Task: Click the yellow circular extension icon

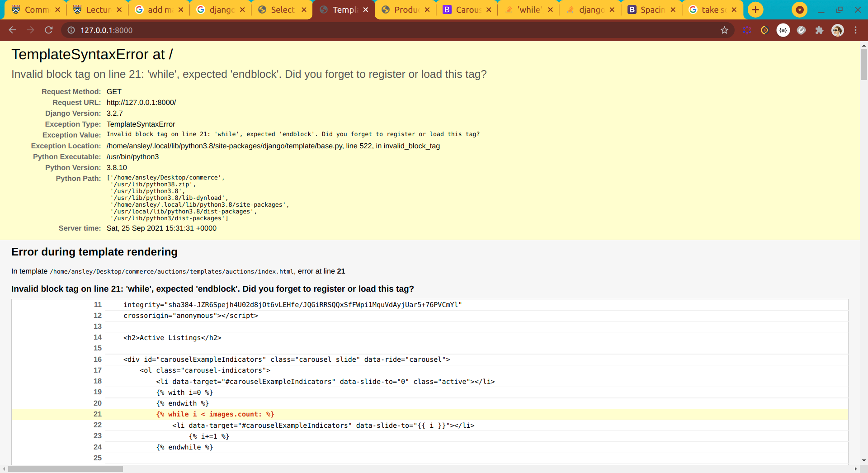Action: 765,30
